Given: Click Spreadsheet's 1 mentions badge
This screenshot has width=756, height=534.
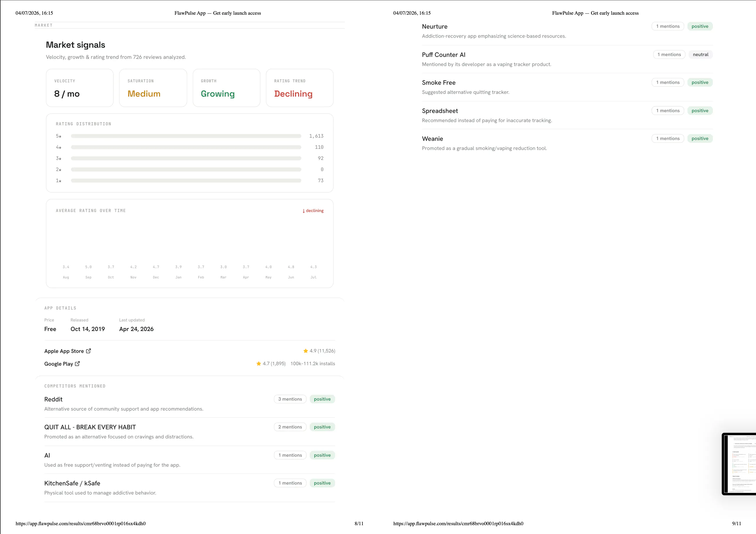Looking at the screenshot, I should coord(668,111).
